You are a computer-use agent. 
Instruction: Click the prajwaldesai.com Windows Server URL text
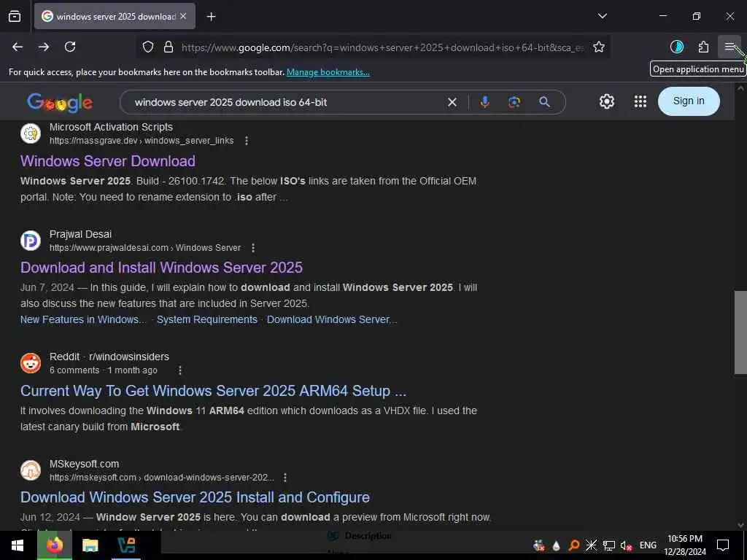tap(145, 248)
